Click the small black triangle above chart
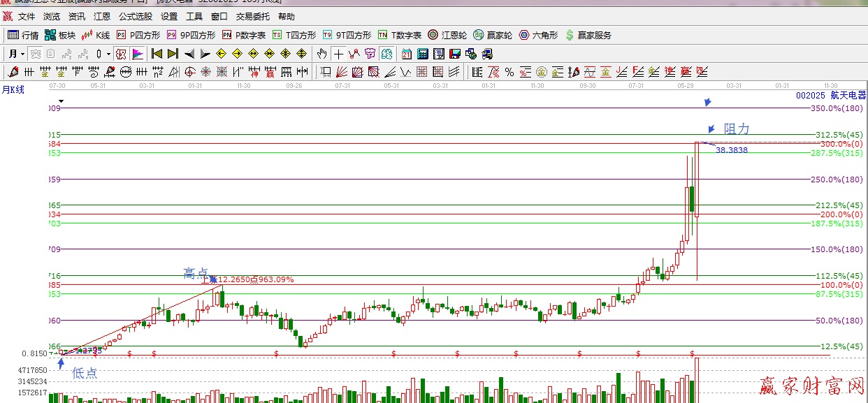 (61, 101)
